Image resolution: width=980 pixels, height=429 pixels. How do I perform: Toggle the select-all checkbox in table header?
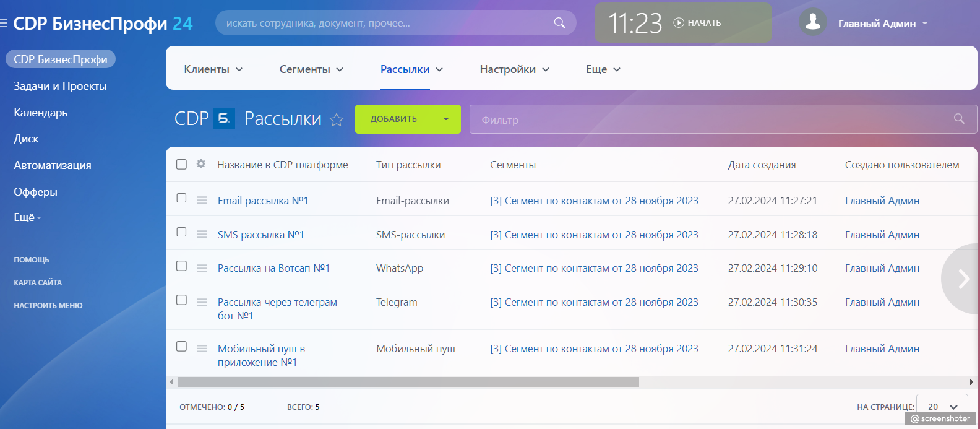181,164
